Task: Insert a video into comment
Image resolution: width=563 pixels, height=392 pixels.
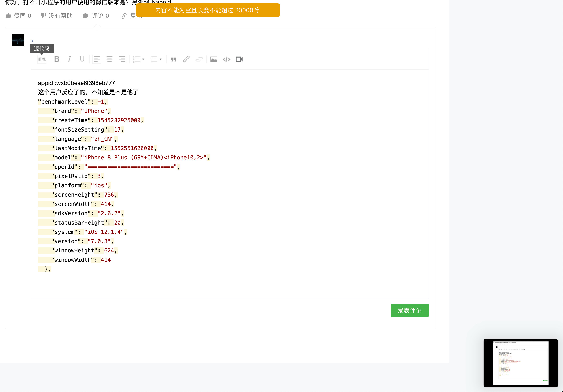Action: (239, 59)
